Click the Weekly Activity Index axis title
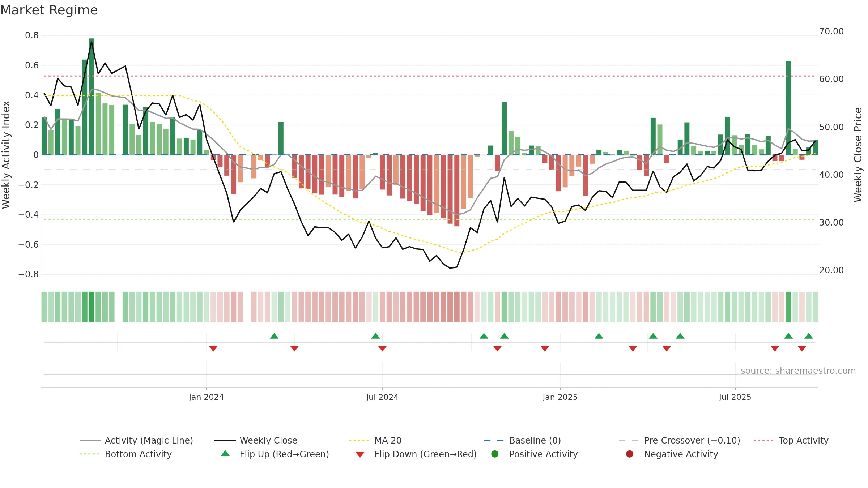This screenshot has height=488, width=868. [x=6, y=155]
